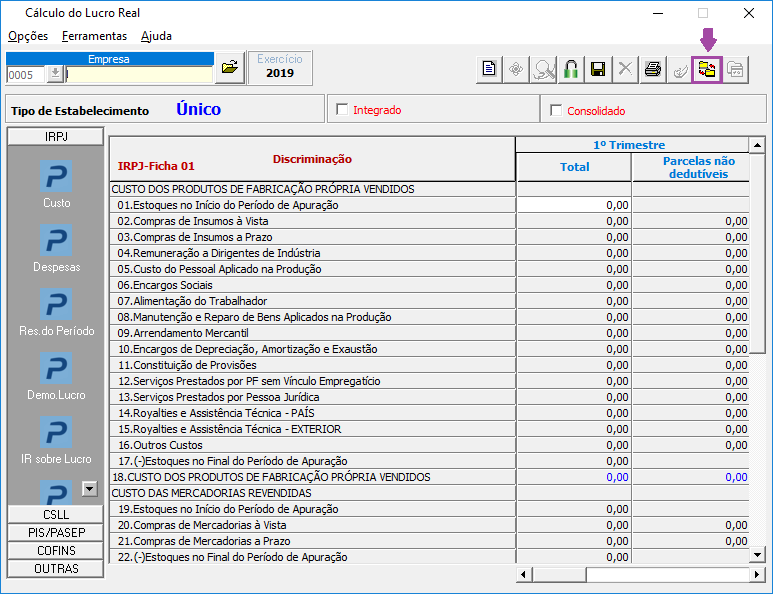This screenshot has height=594, width=773.
Task: Click the 1º Trimestre column header
Action: (632, 145)
